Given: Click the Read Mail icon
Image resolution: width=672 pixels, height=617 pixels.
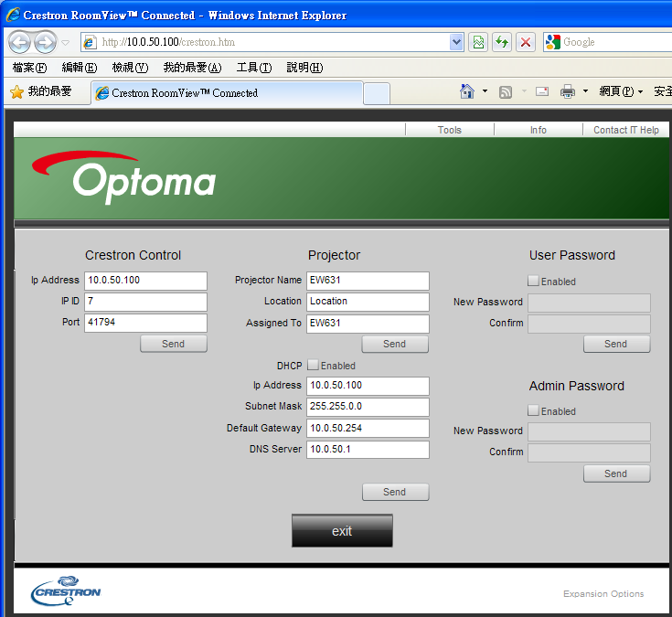Looking at the screenshot, I should pyautogui.click(x=542, y=91).
